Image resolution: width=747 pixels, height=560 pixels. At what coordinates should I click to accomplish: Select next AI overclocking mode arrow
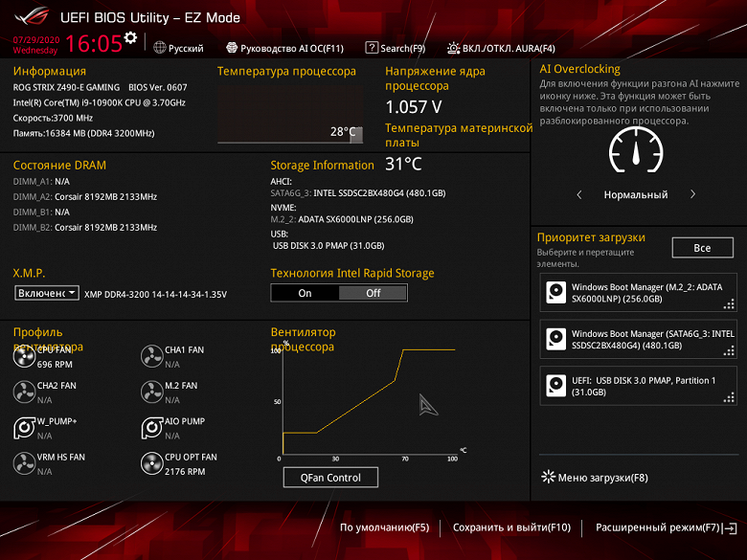(692, 194)
